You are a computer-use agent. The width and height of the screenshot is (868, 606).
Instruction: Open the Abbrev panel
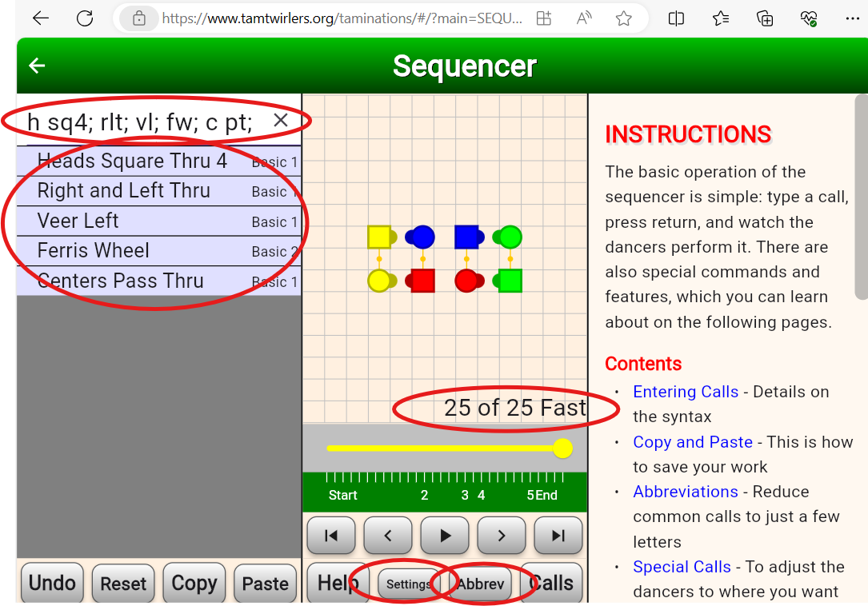pyautogui.click(x=481, y=584)
